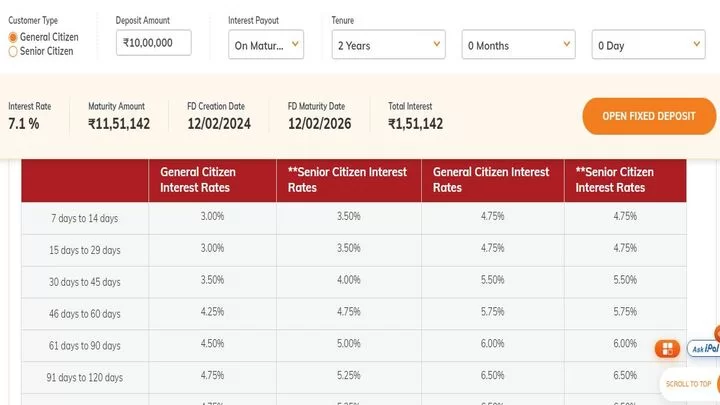
Task: Click the 46 days to 60 days row label
Action: [84, 314]
